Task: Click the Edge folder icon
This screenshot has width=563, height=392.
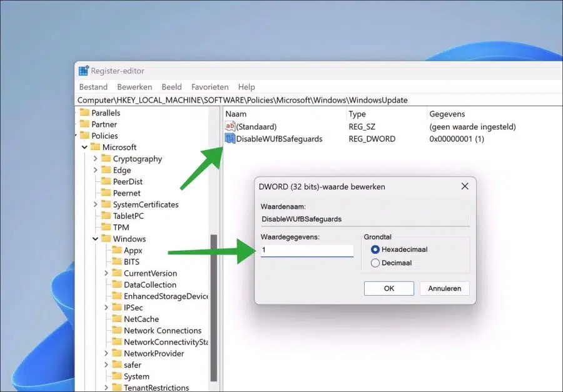Action: coord(106,170)
